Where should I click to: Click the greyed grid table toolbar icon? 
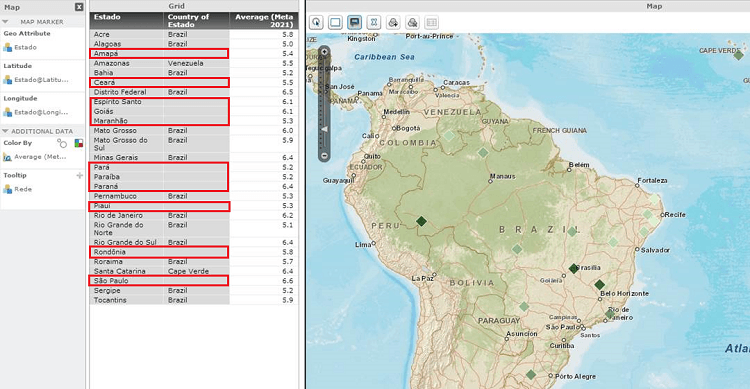[x=431, y=22]
